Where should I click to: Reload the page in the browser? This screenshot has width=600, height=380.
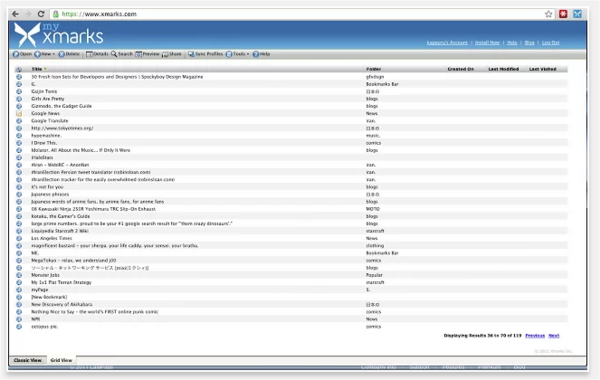click(x=41, y=14)
